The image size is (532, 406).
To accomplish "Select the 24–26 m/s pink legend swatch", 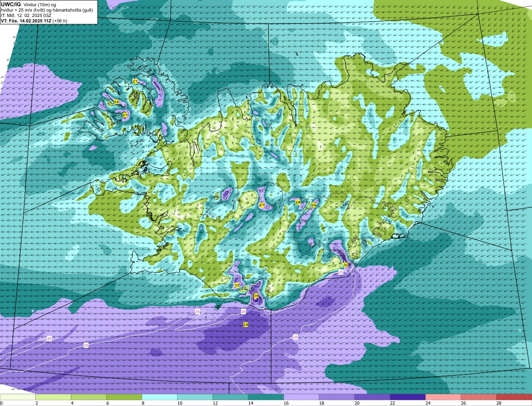I will tap(443, 397).
